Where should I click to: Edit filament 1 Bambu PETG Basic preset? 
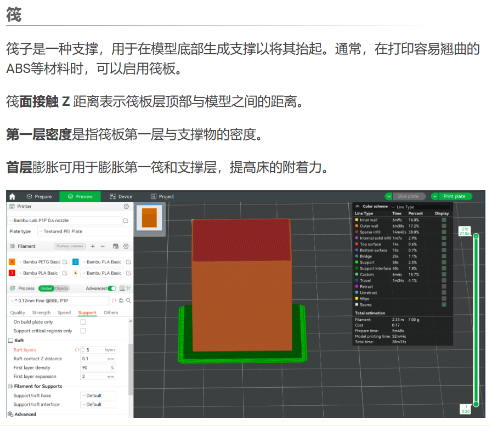point(65,262)
